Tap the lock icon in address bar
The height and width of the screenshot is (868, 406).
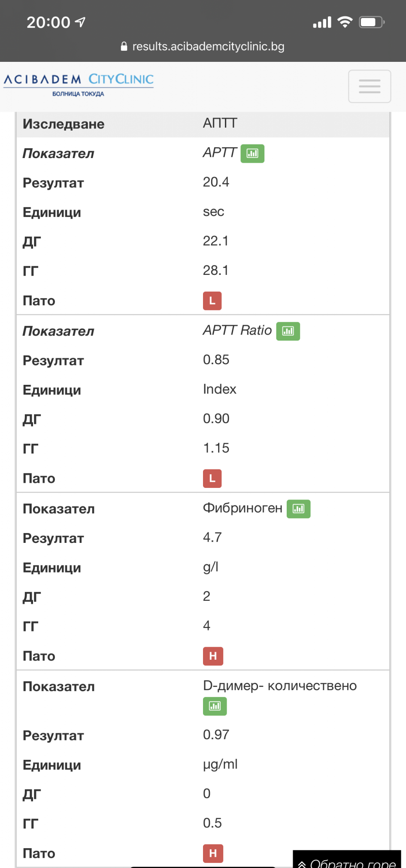pyautogui.click(x=124, y=46)
